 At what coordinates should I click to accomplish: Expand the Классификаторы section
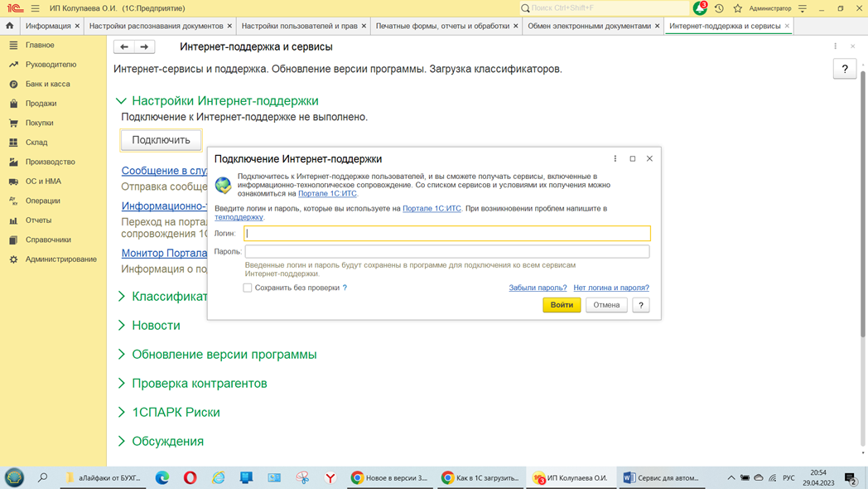122,296
